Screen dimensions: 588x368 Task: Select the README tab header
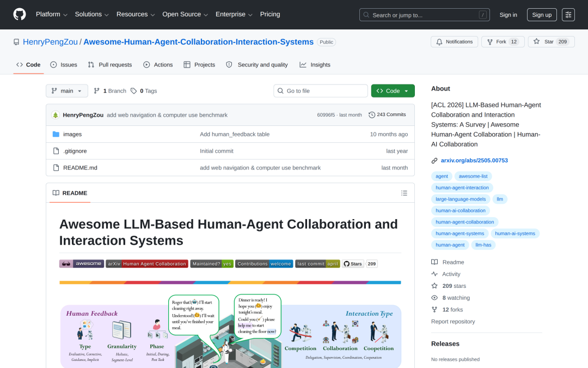pyautogui.click(x=70, y=193)
